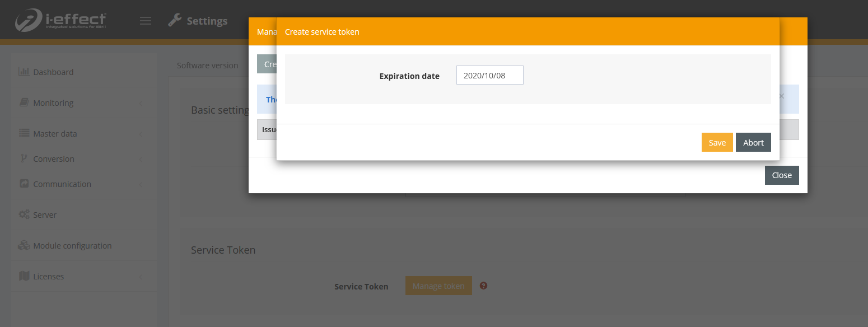Expand the Monitoring menu chevron
This screenshot has height=327, width=868.
pyautogui.click(x=141, y=103)
